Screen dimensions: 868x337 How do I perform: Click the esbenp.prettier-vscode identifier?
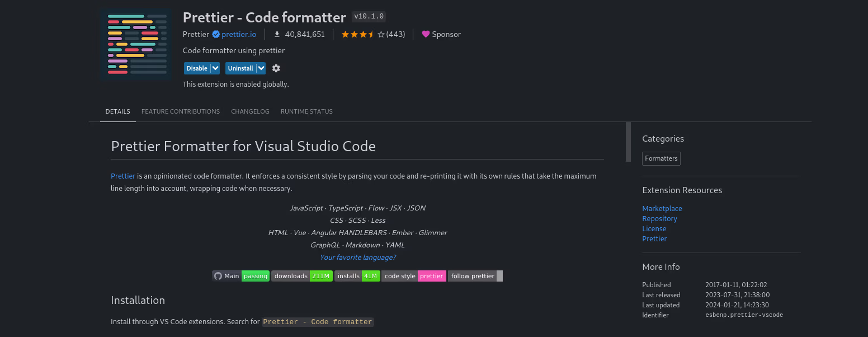coord(744,315)
